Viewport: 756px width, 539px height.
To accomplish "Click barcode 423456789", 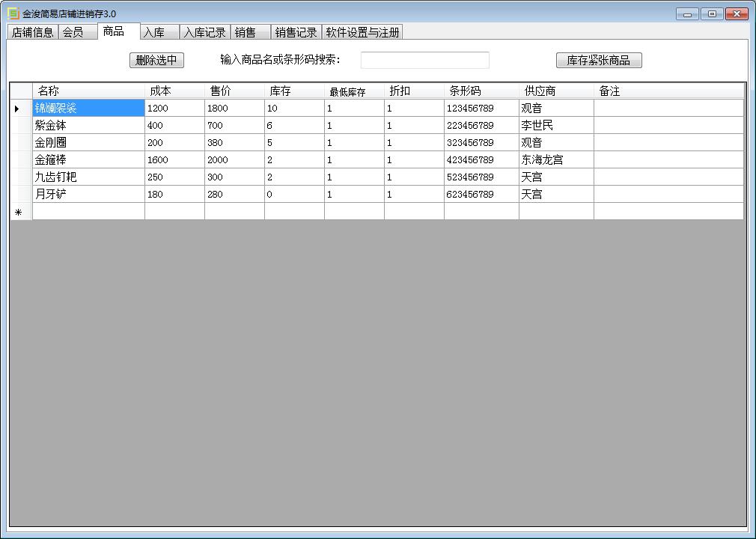I will (x=481, y=159).
